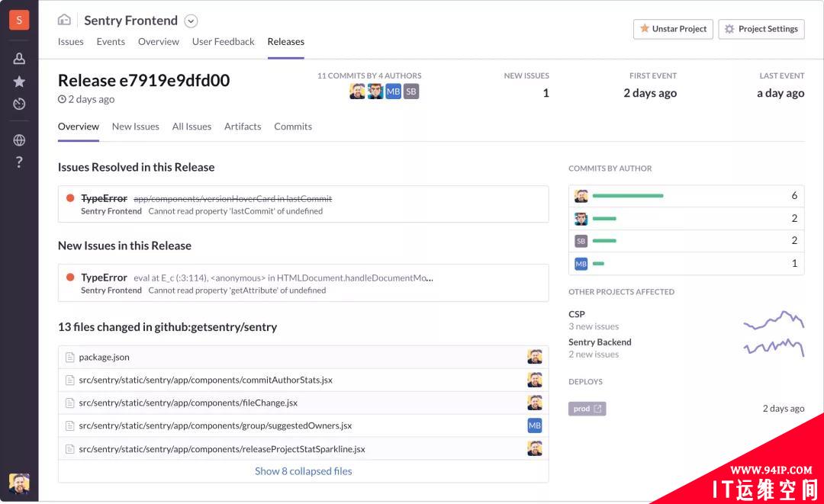Click author avatar on releaseProjectStatSparkline.jsx row
Image resolution: width=824 pixels, height=504 pixels.
534,448
